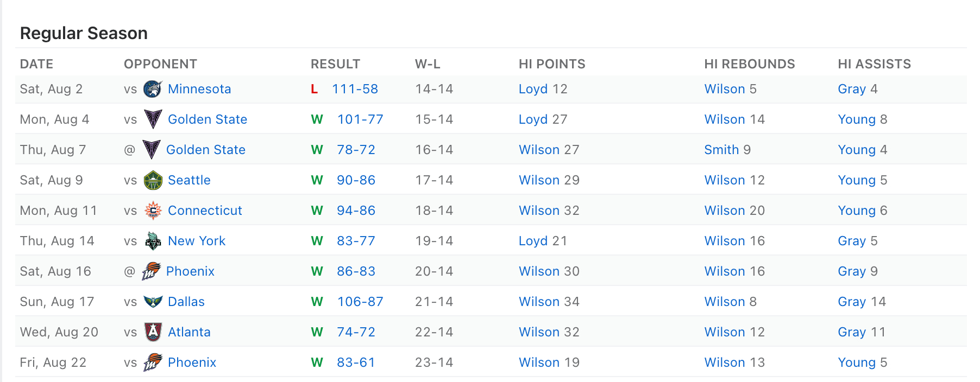Open the 83-61 result versus Phoenix
980x382 pixels.
[356, 362]
